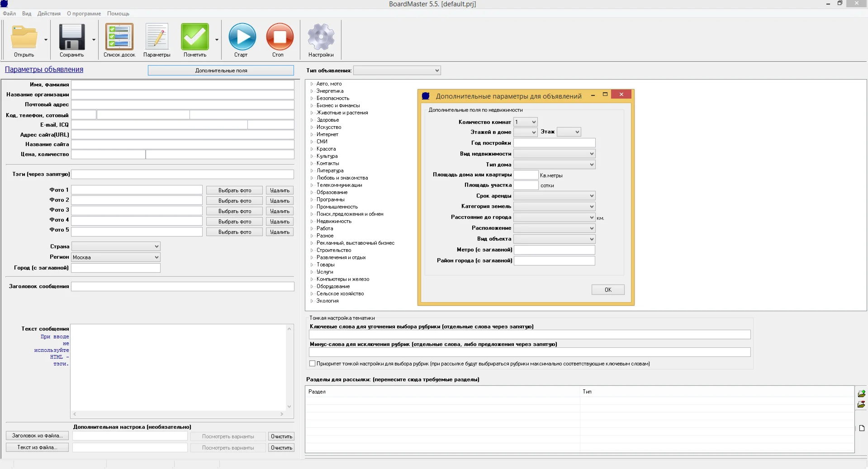Click the folder icon with red minus
The image size is (868, 469).
point(861,404)
